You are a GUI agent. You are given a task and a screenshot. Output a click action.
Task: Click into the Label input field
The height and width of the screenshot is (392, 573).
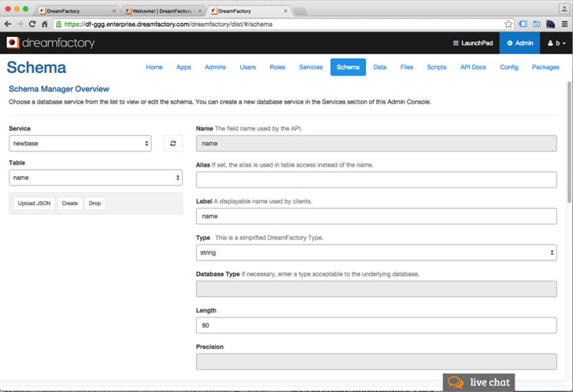tap(376, 216)
